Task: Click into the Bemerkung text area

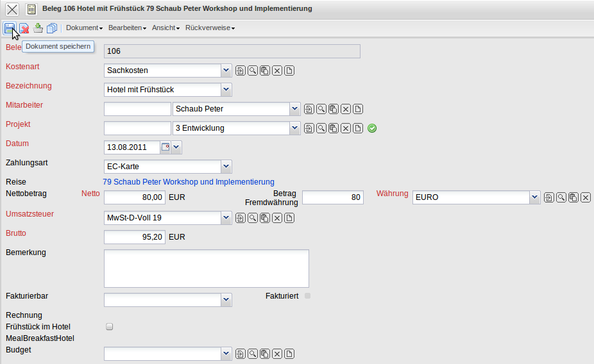Action: [206, 269]
